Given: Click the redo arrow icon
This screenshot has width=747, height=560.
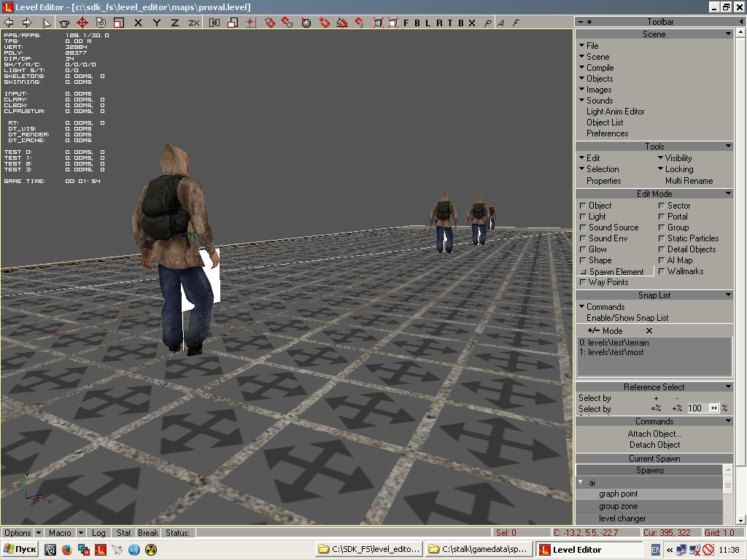Looking at the screenshot, I should click(x=27, y=23).
